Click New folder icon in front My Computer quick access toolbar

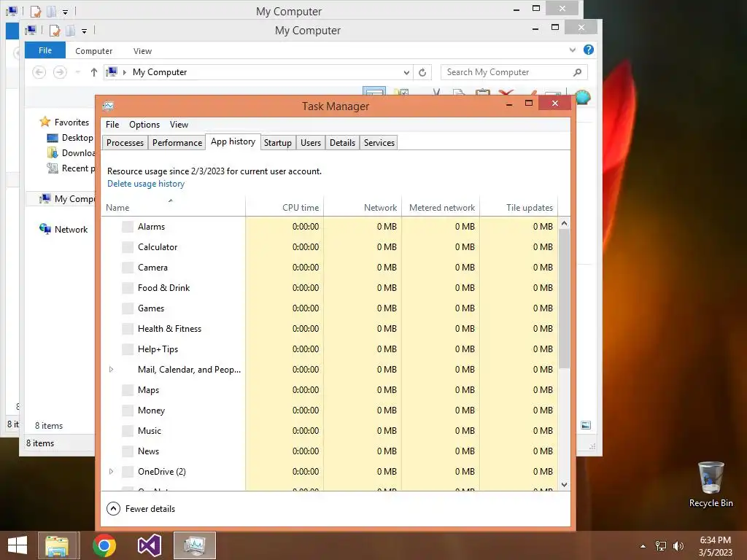(71, 31)
